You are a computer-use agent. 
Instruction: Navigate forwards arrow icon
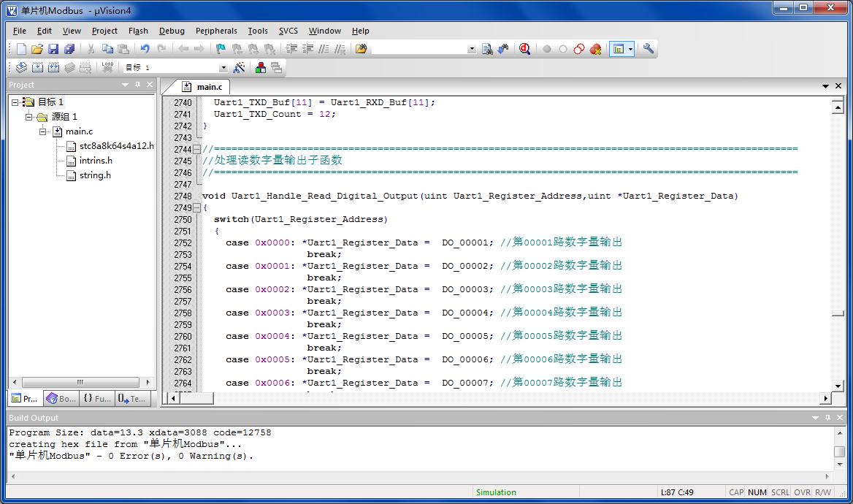point(199,49)
